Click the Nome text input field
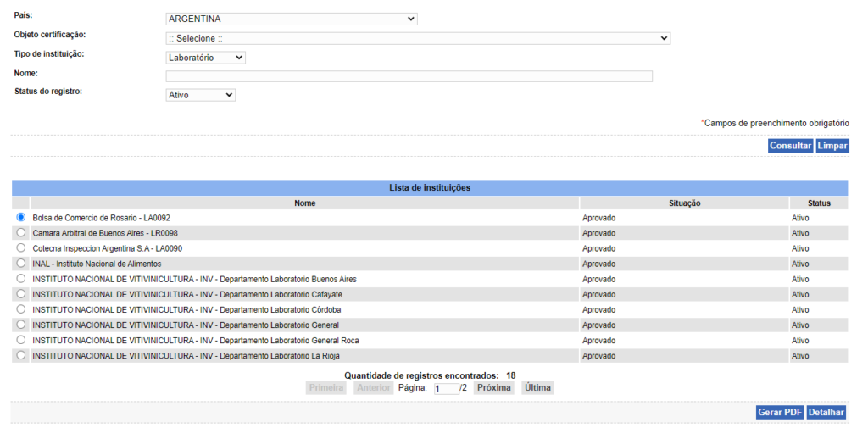Image resolution: width=868 pixels, height=428 pixels. (409, 76)
